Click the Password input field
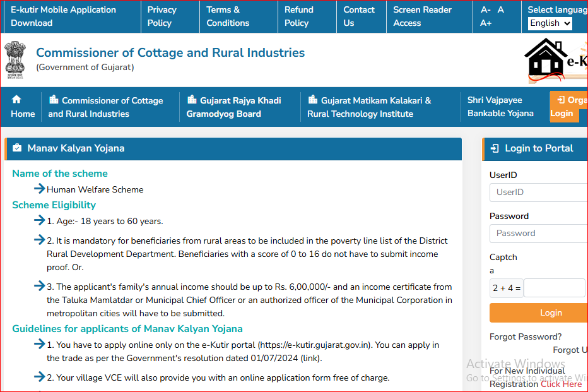The image size is (588, 392). [539, 234]
